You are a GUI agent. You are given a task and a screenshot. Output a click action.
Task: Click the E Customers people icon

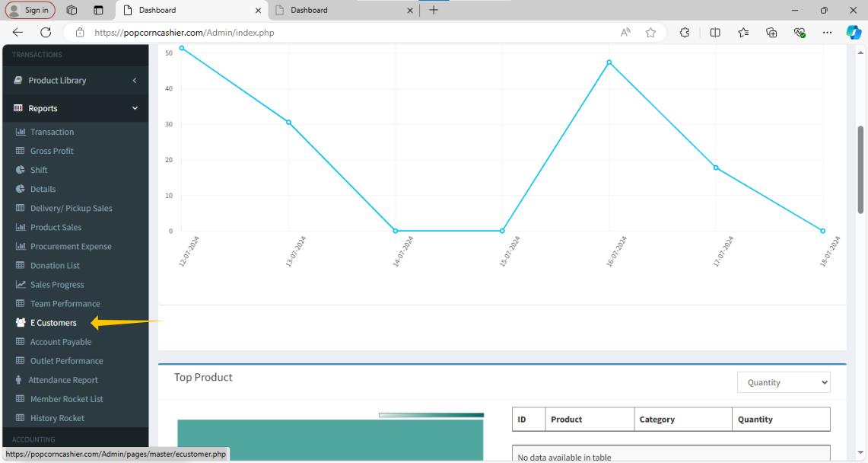21,323
